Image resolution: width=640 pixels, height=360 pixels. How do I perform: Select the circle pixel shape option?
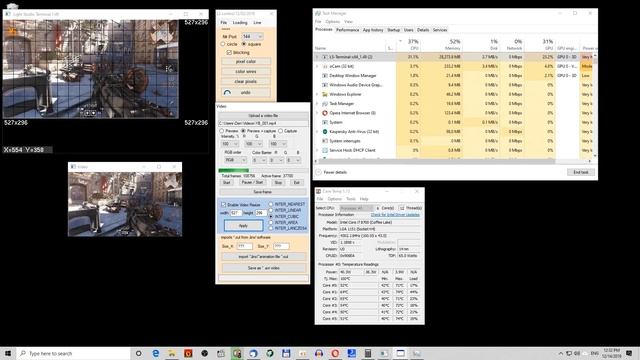[223, 44]
